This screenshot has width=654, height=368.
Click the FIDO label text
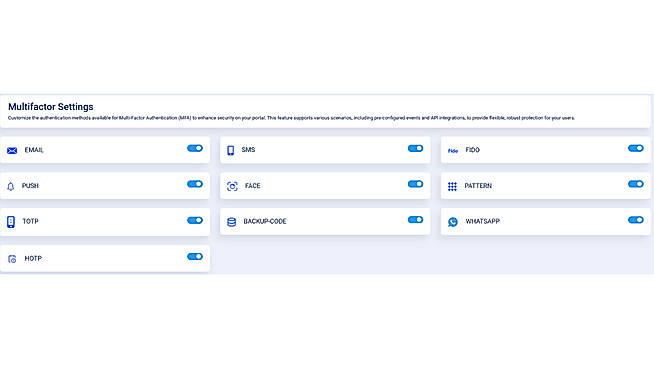(473, 150)
